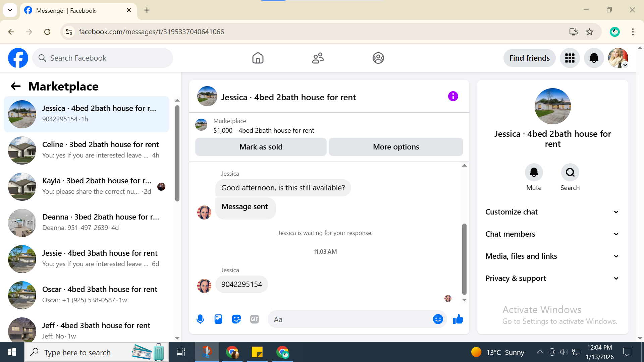
Task: Open Facebook notifications bell
Action: pos(594,58)
